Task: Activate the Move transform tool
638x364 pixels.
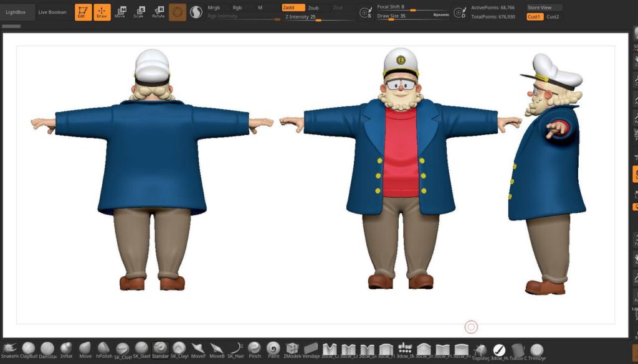Action: pyautogui.click(x=120, y=12)
